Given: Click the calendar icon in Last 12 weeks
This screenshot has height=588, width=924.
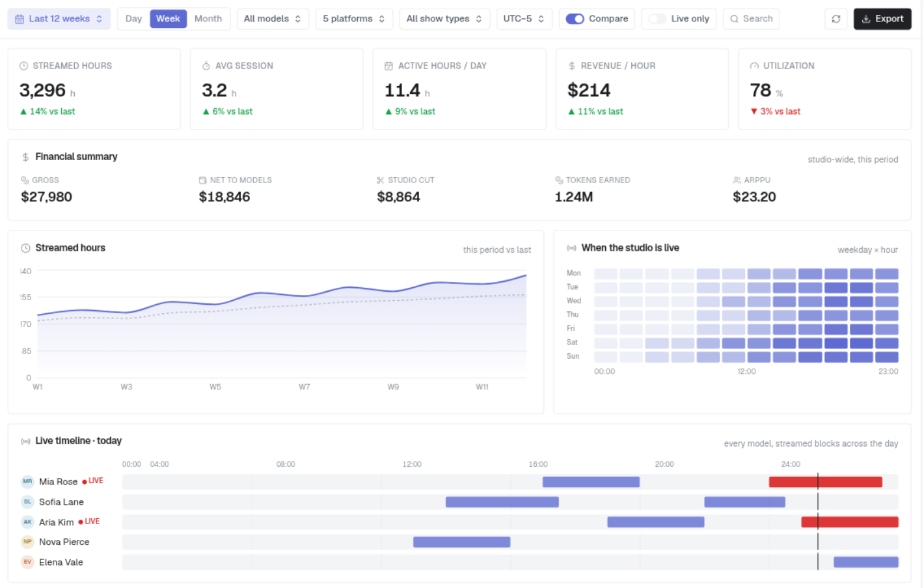Looking at the screenshot, I should 20,19.
